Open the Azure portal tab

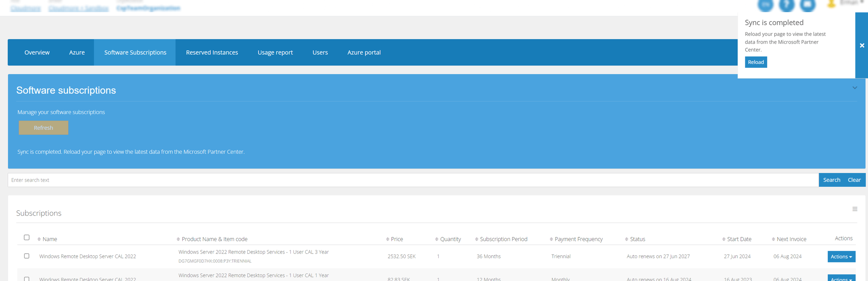click(x=364, y=53)
